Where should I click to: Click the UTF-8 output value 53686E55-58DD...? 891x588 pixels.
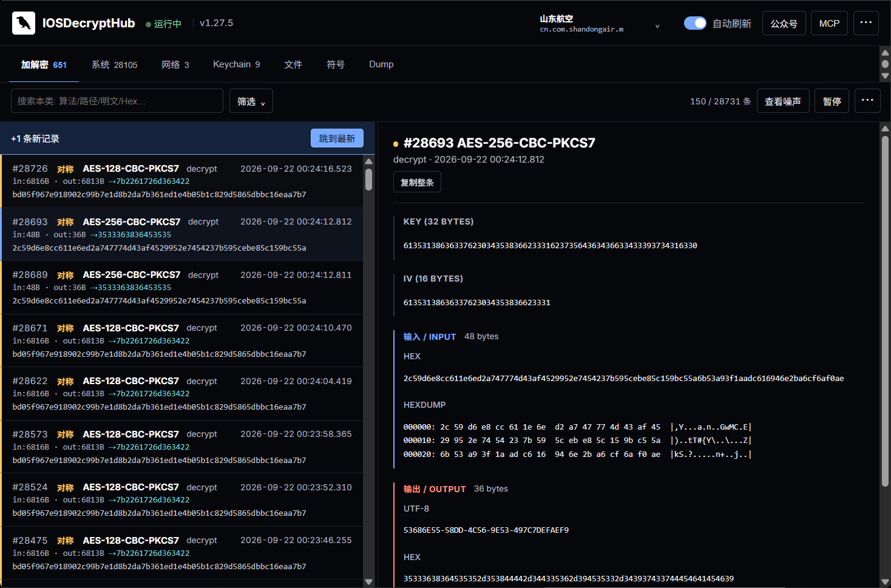coord(486,530)
